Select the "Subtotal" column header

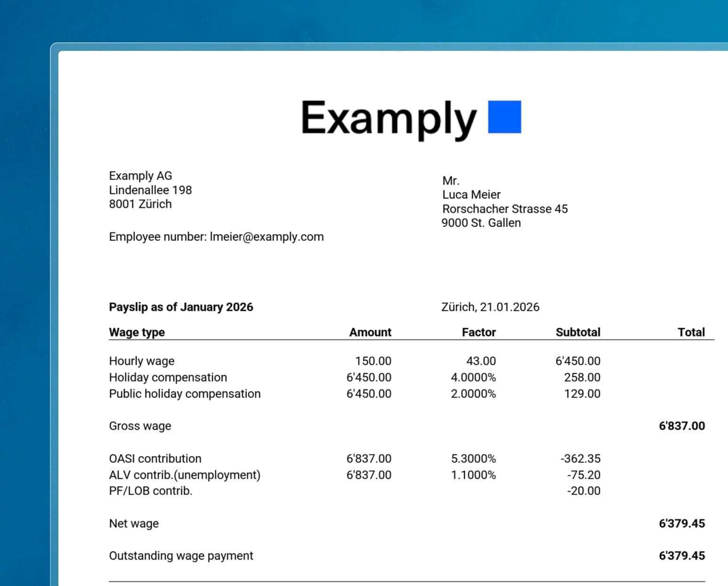pyautogui.click(x=578, y=332)
